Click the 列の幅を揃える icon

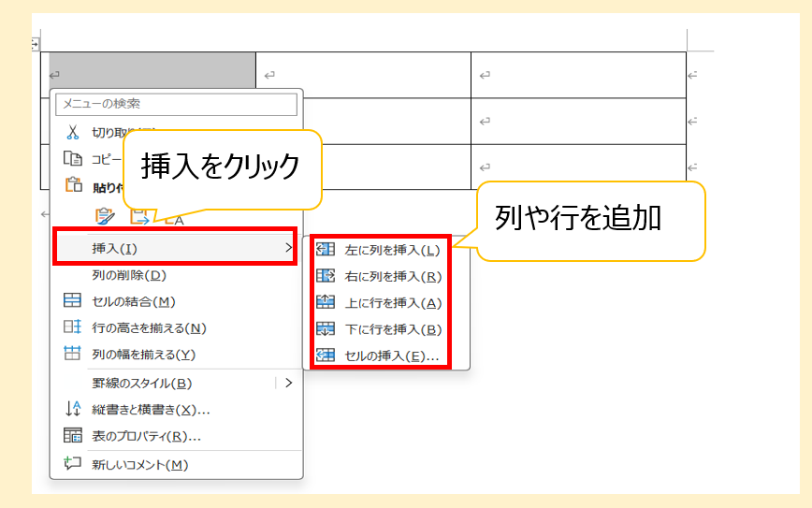(73, 354)
